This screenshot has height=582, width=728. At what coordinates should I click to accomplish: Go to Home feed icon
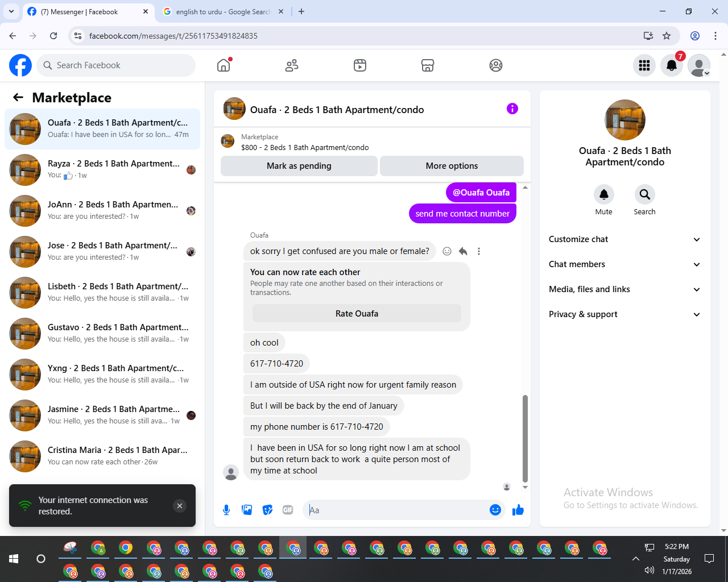[224, 65]
